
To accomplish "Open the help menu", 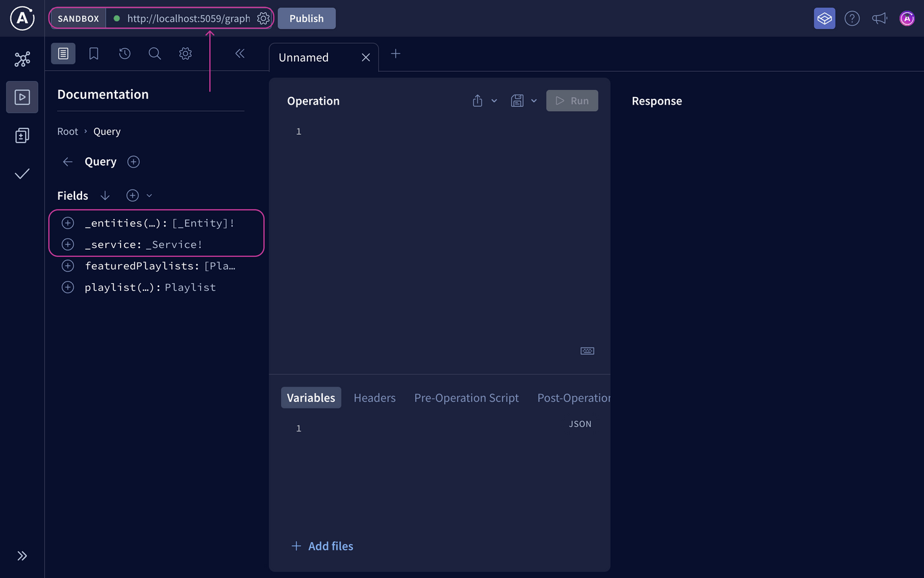I will point(852,18).
